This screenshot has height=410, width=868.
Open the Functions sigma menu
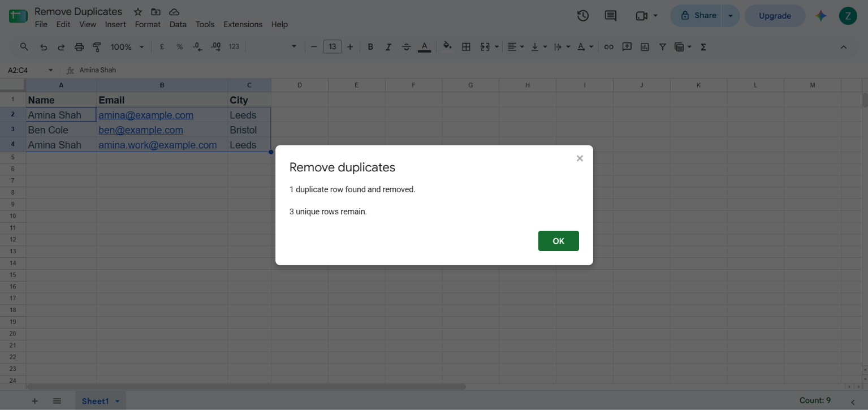point(703,47)
